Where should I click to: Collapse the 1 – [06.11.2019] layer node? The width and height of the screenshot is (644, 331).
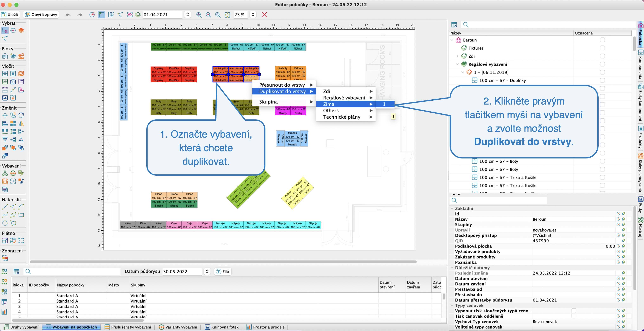pos(463,72)
